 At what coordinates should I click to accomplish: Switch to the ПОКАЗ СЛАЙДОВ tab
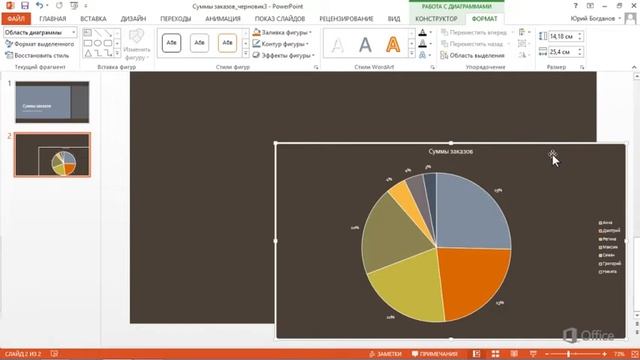click(280, 19)
